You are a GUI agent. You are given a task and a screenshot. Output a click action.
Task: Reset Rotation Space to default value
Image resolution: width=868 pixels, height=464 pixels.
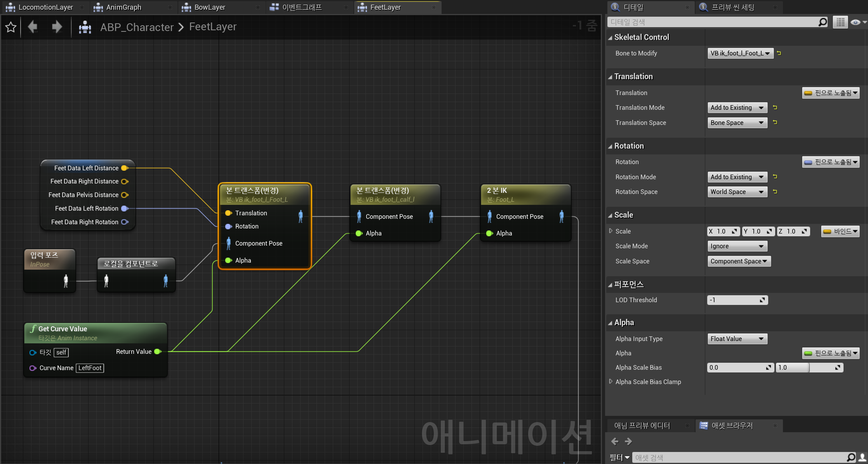click(775, 192)
